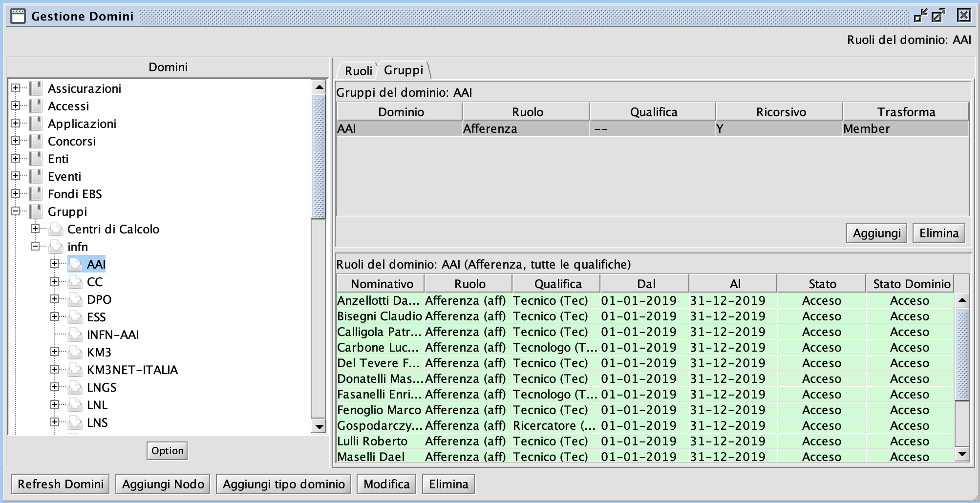
Task: Expand the Concorsi node
Action: point(16,141)
